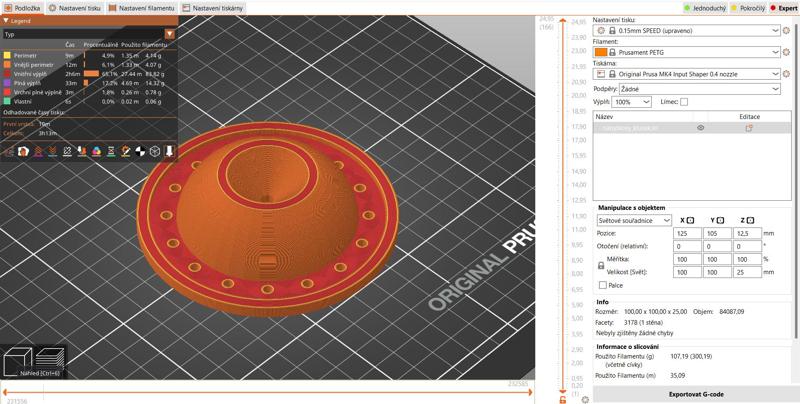Toggle retractions display icon
The image size is (800, 404).
[37, 152]
